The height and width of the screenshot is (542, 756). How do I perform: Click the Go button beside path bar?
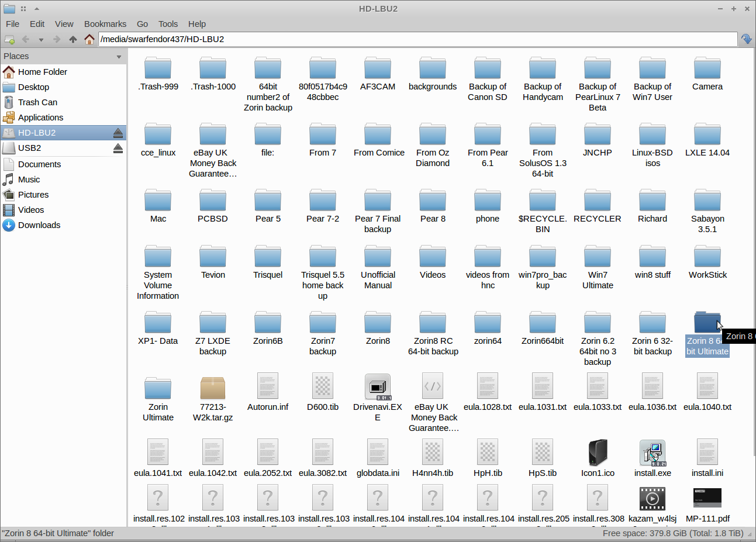(x=747, y=39)
